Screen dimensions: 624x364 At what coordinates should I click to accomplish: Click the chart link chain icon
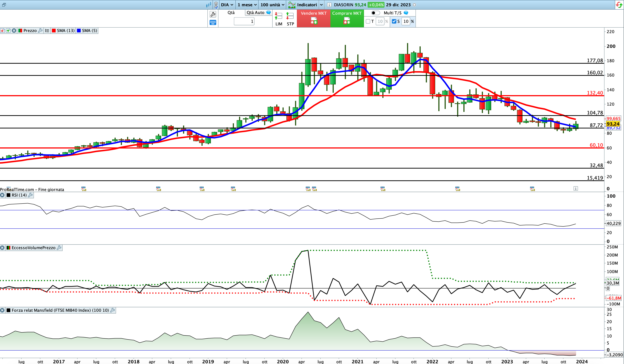(216, 5)
